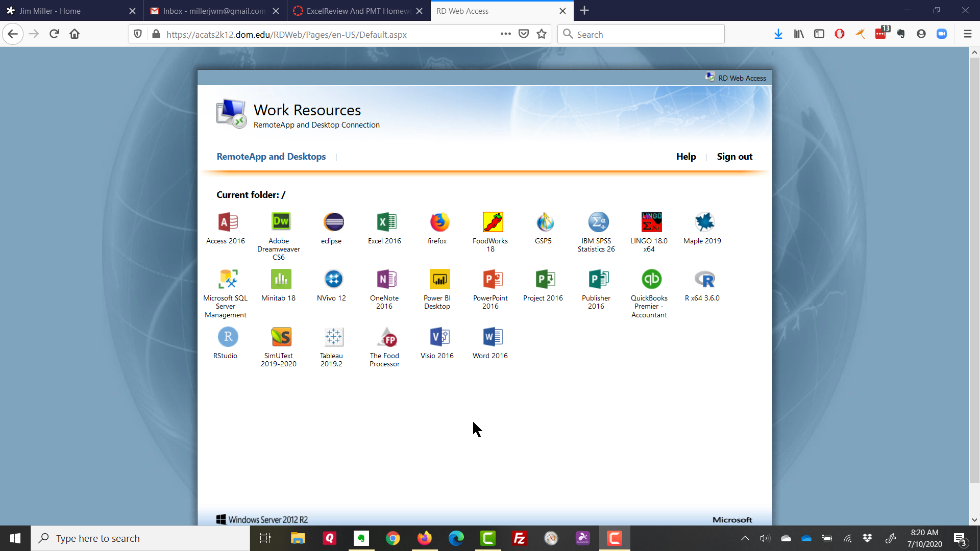Select RemoteApp and Desktops tab

coord(271,157)
